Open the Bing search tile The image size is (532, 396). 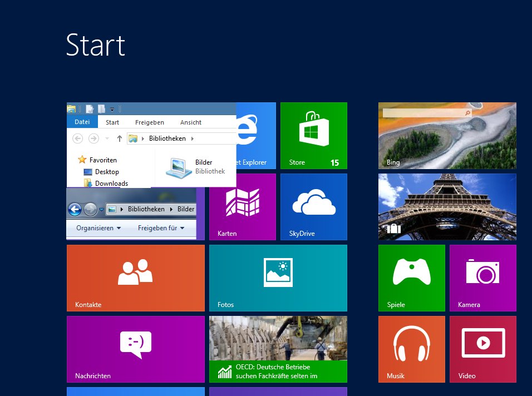(447, 136)
